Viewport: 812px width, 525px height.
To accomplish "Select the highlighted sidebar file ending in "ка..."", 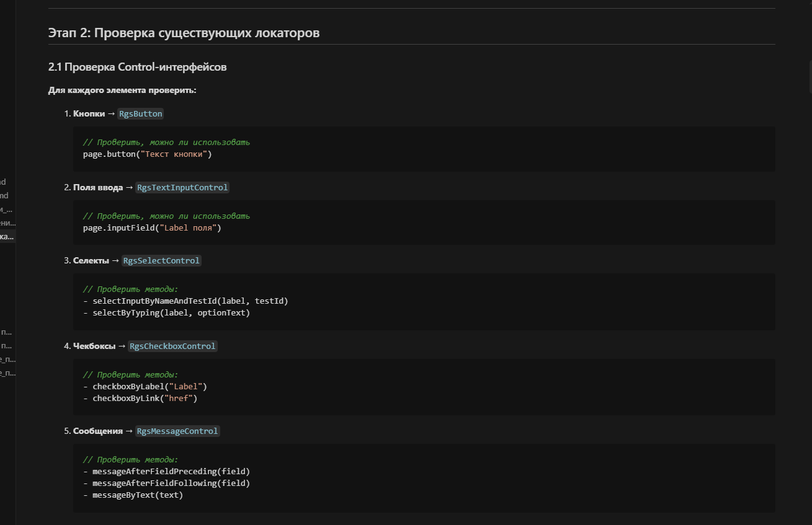I will pos(7,236).
